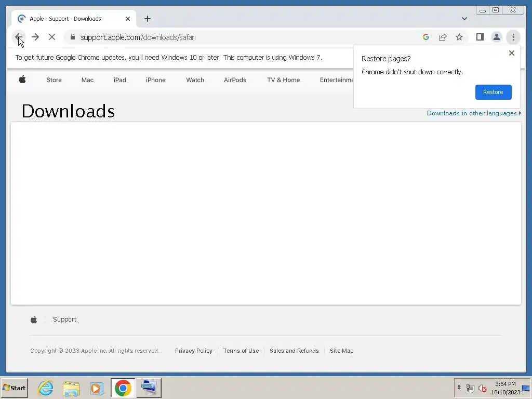Open the Terms of Use link
Viewport: 532px width, 399px height.
pyautogui.click(x=241, y=351)
